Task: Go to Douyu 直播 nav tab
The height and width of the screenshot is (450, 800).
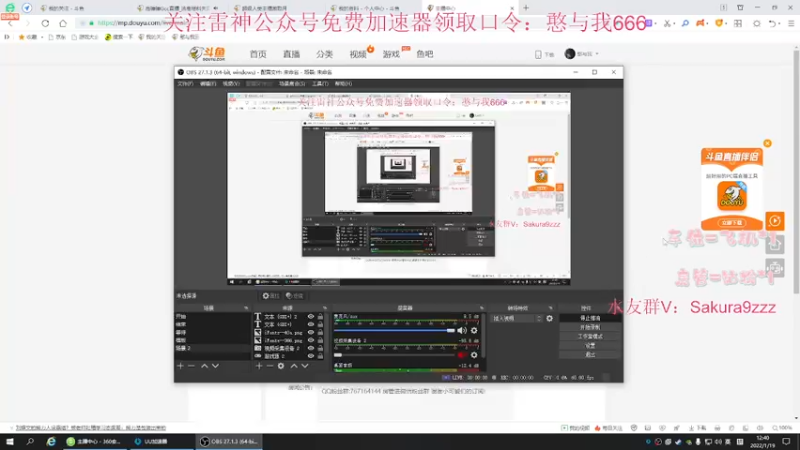Action: pos(291,54)
